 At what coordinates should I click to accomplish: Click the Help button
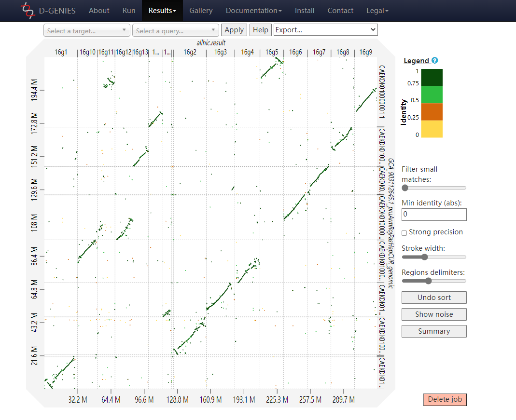point(261,30)
